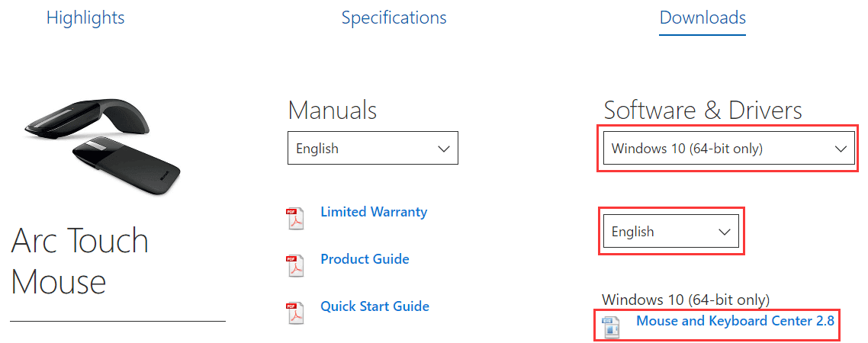Click the chevron arrow on Software language dropdown
The width and height of the screenshot is (868, 343).
pos(724,232)
